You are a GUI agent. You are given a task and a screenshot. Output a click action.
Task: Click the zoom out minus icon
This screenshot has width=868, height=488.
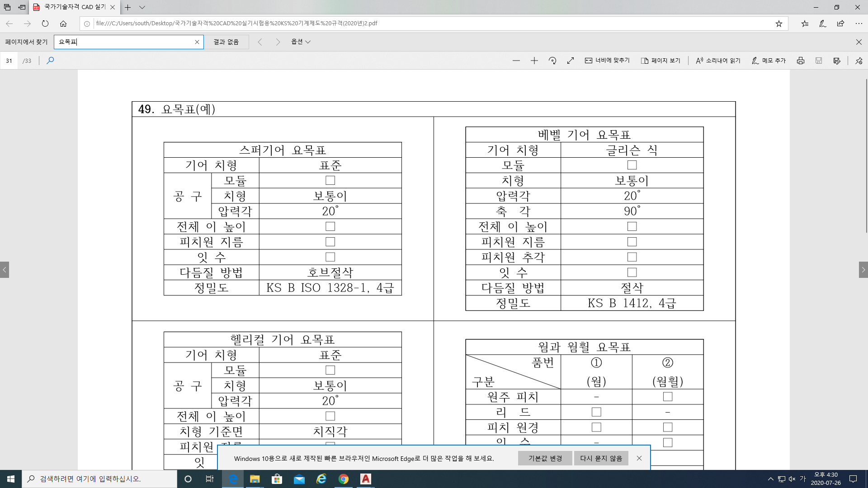[516, 61]
